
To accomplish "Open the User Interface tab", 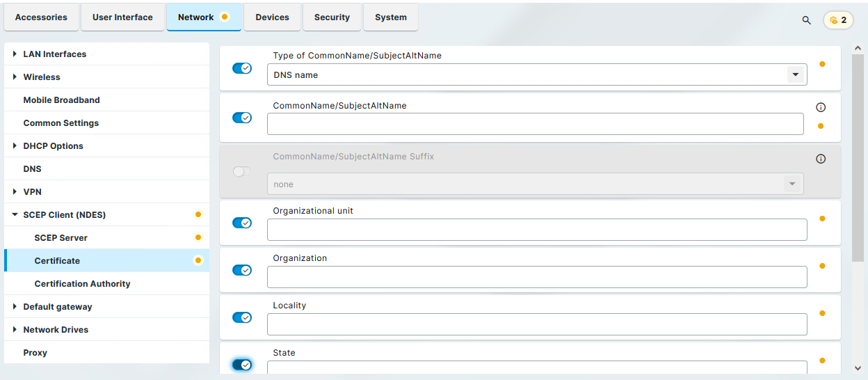I will pos(122,17).
